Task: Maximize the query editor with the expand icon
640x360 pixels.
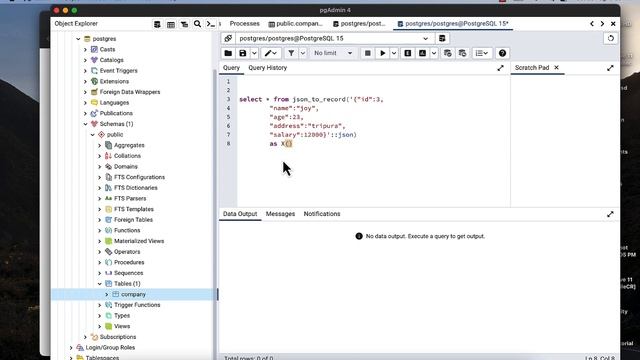Action: [x=500, y=68]
